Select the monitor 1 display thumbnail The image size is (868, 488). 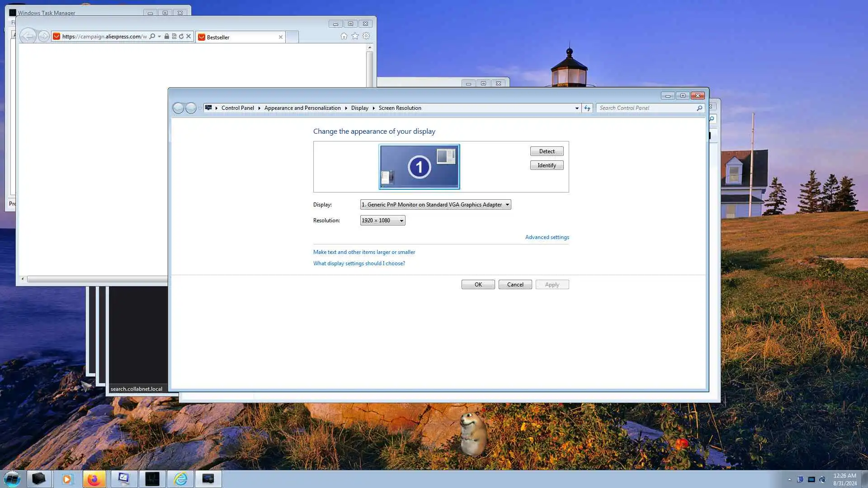point(419,167)
